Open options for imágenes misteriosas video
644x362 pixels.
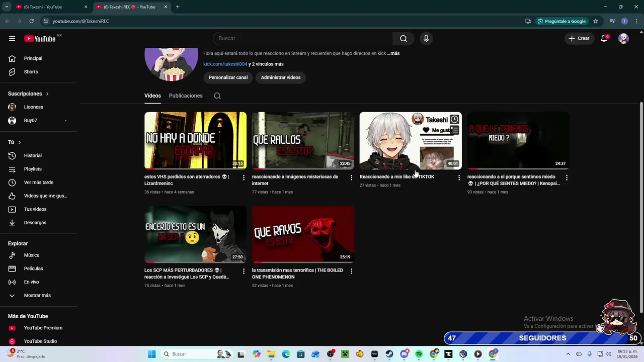coord(351,177)
